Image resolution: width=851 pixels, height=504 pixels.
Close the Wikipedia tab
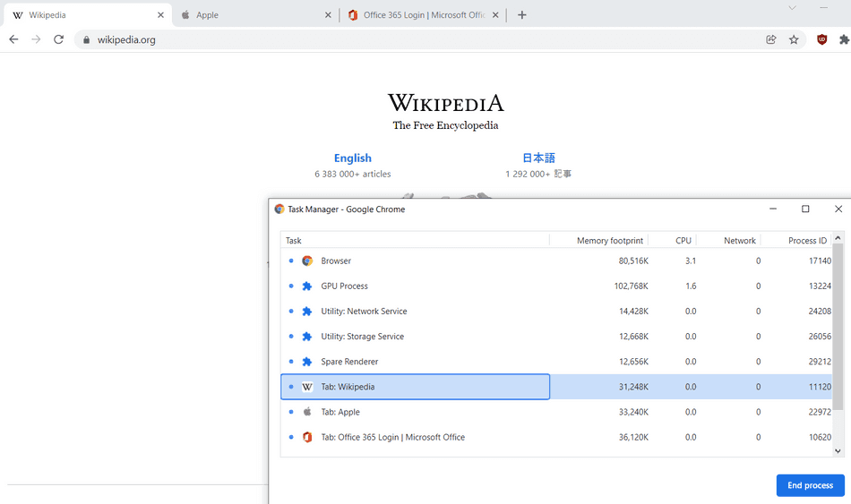(160, 15)
